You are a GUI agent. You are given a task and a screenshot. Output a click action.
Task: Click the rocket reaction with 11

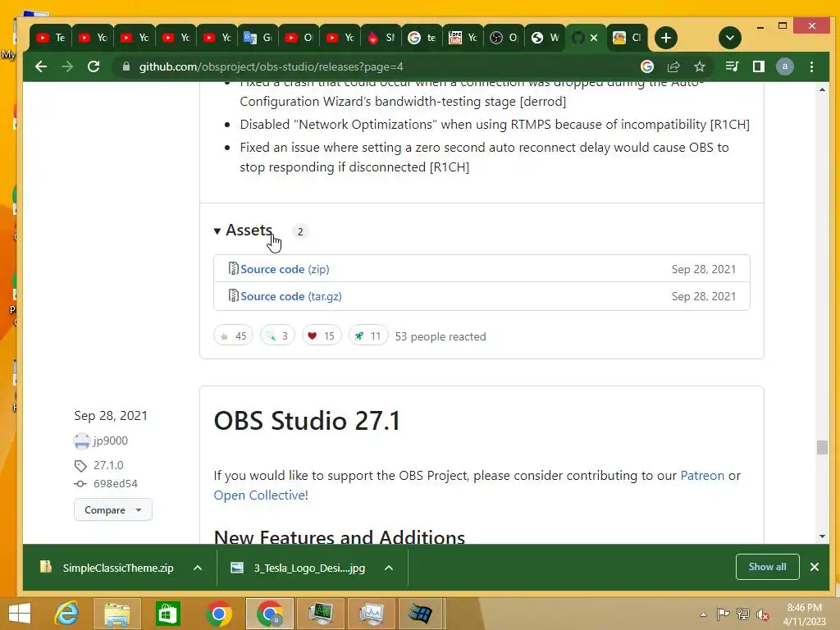(x=368, y=336)
